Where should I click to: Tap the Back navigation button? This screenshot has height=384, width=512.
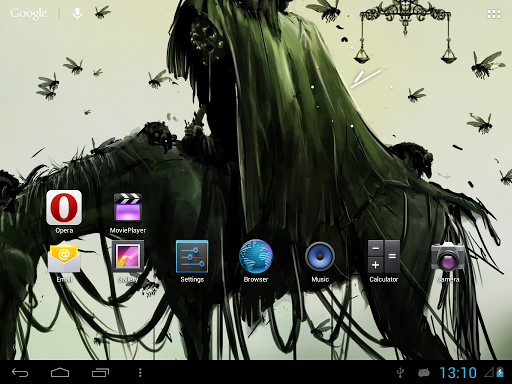(20, 372)
